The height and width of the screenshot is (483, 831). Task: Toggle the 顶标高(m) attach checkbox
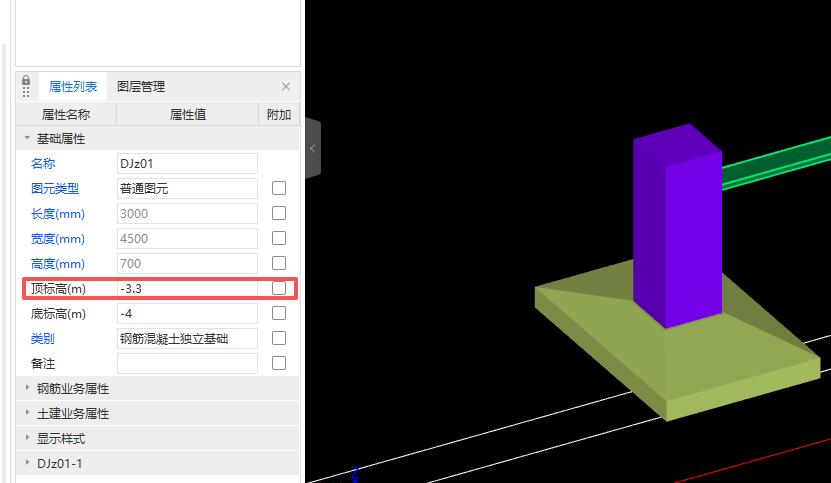(x=279, y=288)
